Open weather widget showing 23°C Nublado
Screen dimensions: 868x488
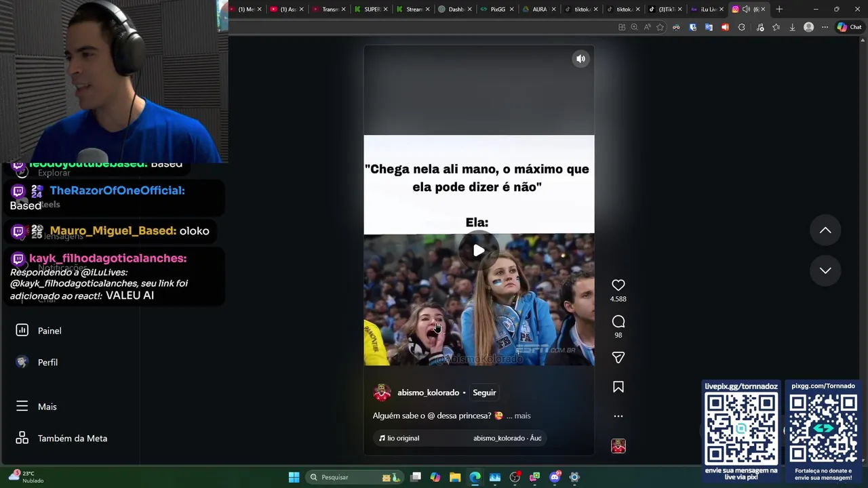pos(26,476)
